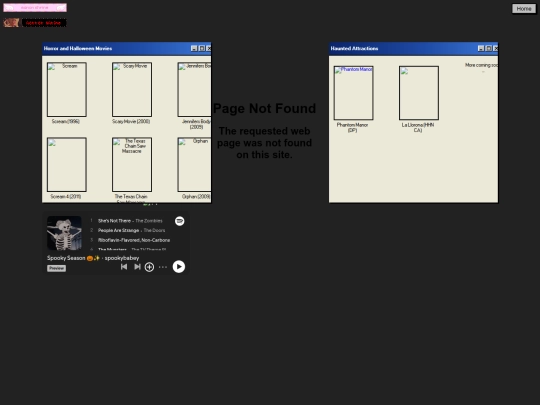Click the 'Scream (1996)' caption
The height and width of the screenshot is (405, 540).
point(66,121)
